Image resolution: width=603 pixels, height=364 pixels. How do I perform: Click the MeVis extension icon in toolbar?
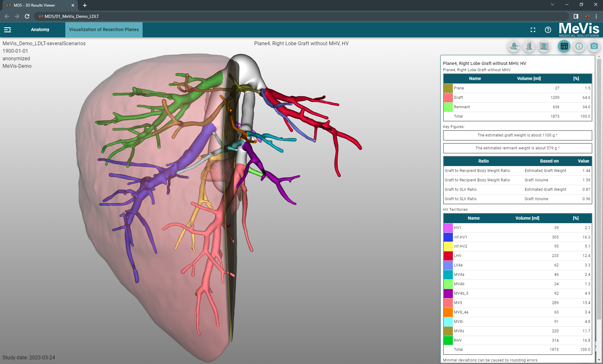click(x=587, y=16)
